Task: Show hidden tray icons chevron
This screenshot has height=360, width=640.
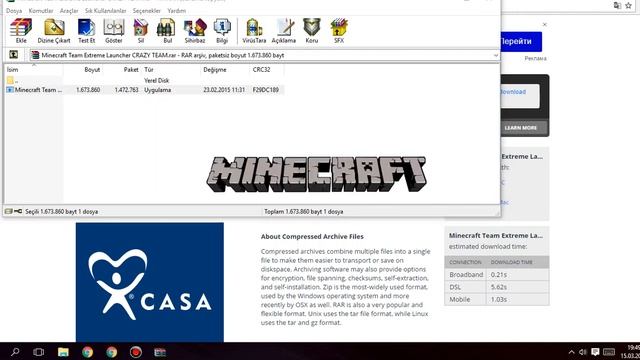Action: click(571, 352)
